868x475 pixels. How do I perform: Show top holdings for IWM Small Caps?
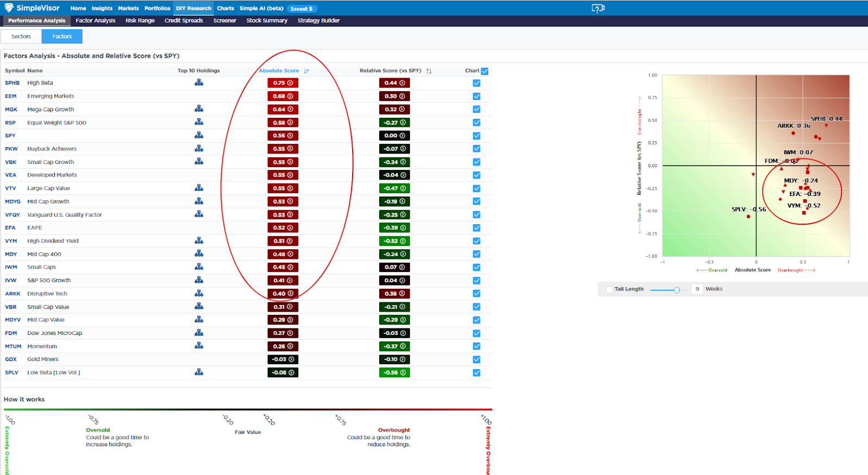point(199,267)
